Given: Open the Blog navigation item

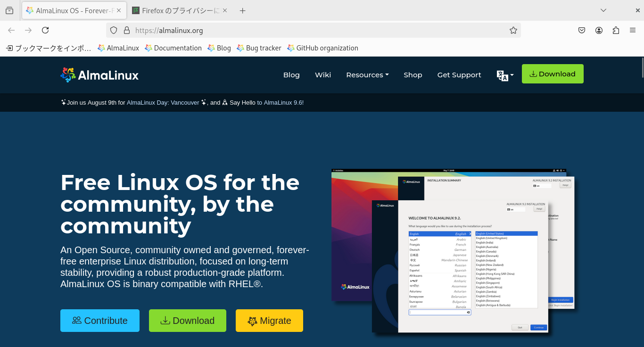Looking at the screenshot, I should point(291,75).
